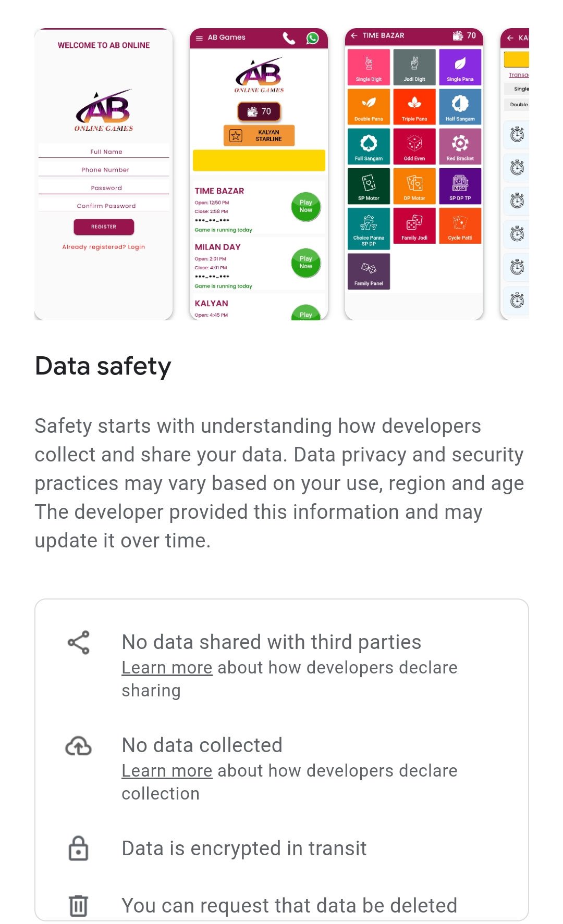Select the Single Digit game tile

pyautogui.click(x=369, y=67)
